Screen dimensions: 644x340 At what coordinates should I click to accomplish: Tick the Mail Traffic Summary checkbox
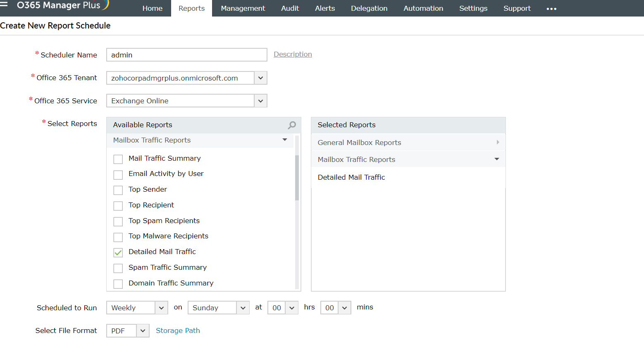tap(118, 159)
